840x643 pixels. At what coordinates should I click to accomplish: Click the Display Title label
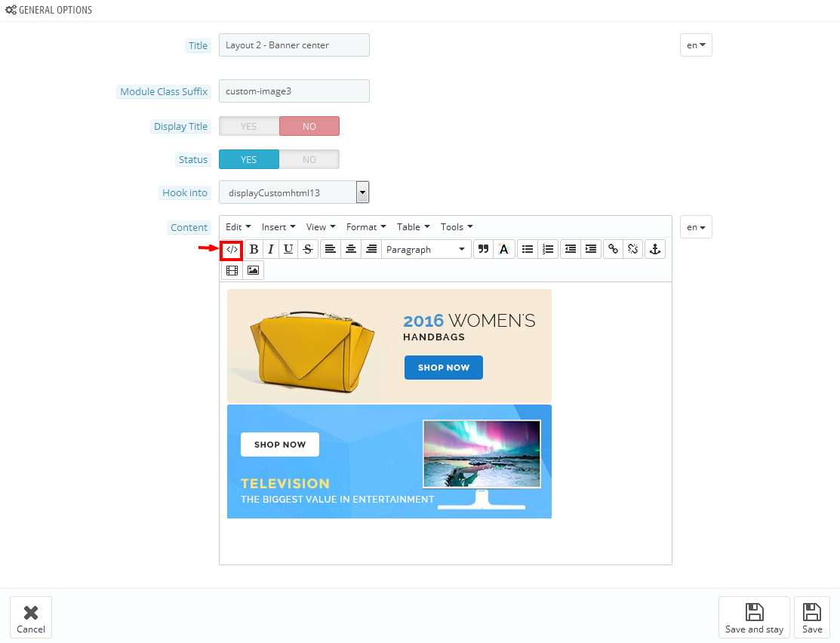tap(180, 127)
